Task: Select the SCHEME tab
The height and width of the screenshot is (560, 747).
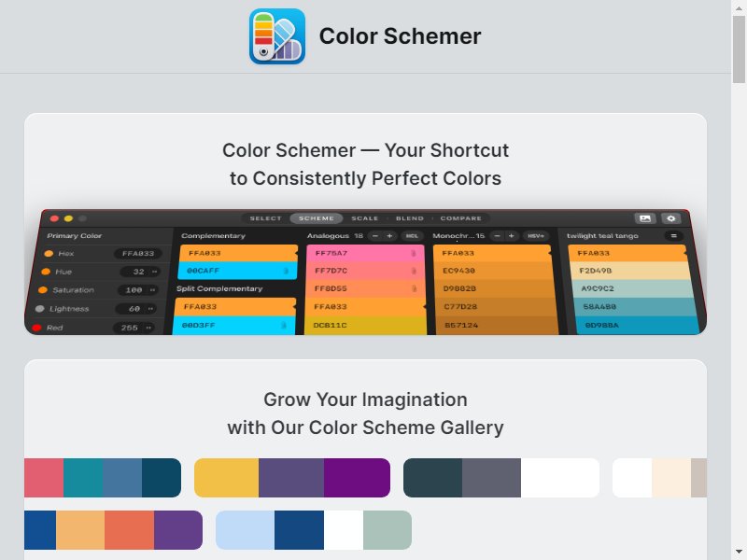Action: click(317, 218)
